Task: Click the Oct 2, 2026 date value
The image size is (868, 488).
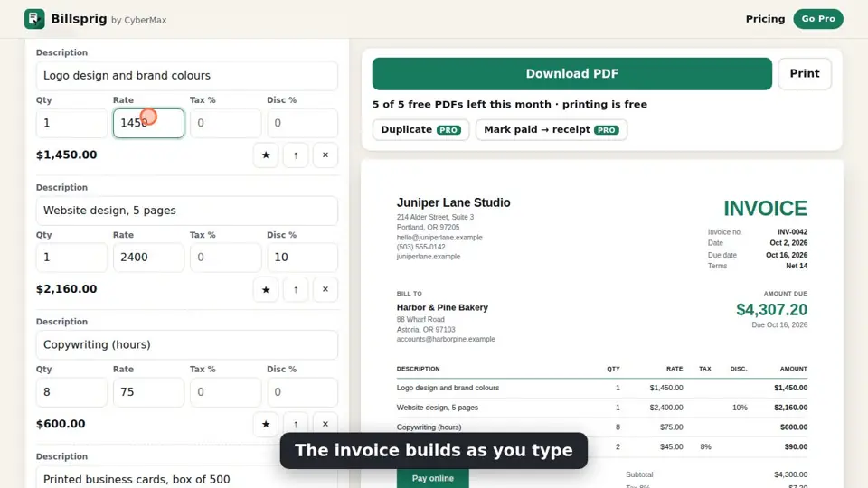Action: click(x=788, y=243)
